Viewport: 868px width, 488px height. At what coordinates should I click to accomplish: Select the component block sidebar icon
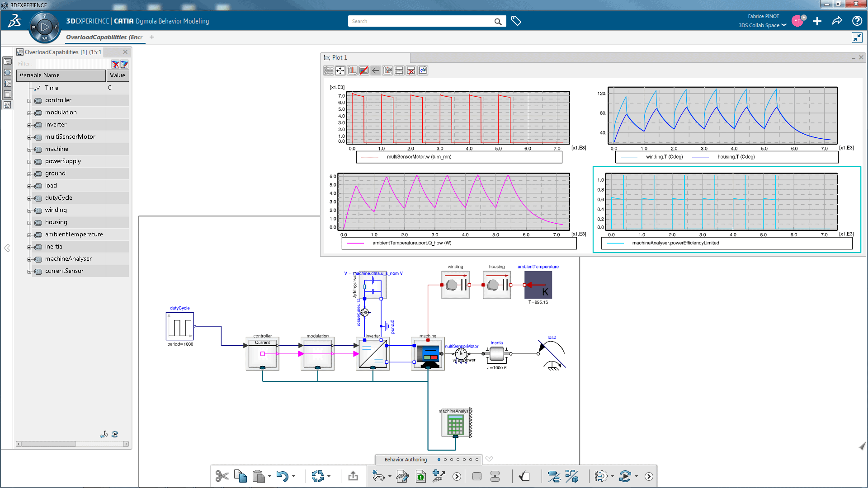coord(8,72)
